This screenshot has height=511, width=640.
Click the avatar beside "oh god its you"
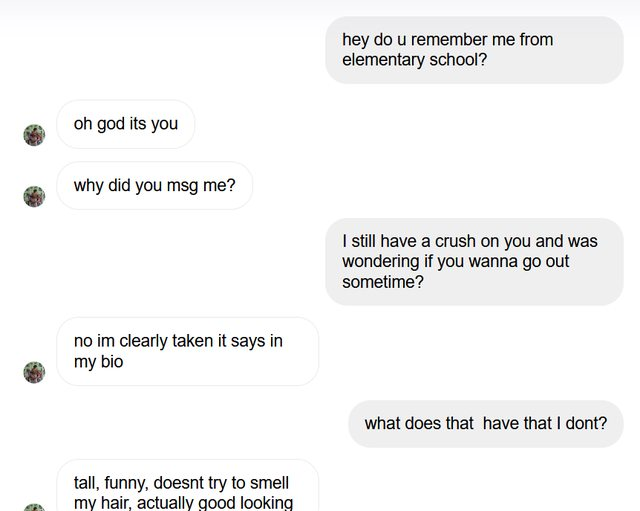pyautogui.click(x=34, y=135)
